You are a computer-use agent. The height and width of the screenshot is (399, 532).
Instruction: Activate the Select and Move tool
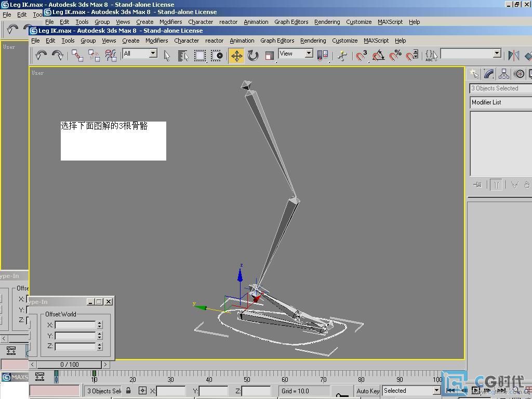pos(236,56)
